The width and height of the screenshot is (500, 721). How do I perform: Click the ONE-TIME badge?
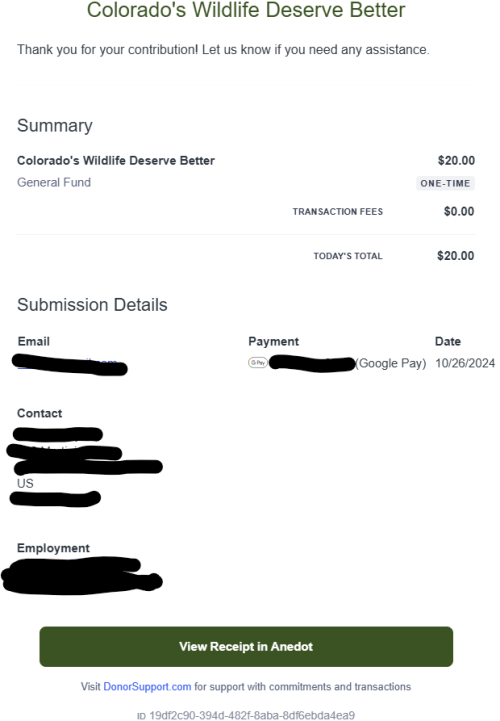point(445,183)
